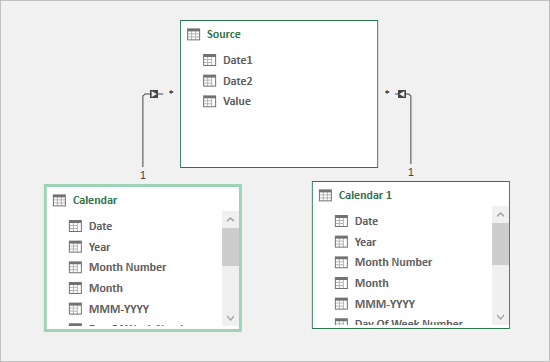
Task: Click the Value column icon in Source
Action: click(209, 101)
